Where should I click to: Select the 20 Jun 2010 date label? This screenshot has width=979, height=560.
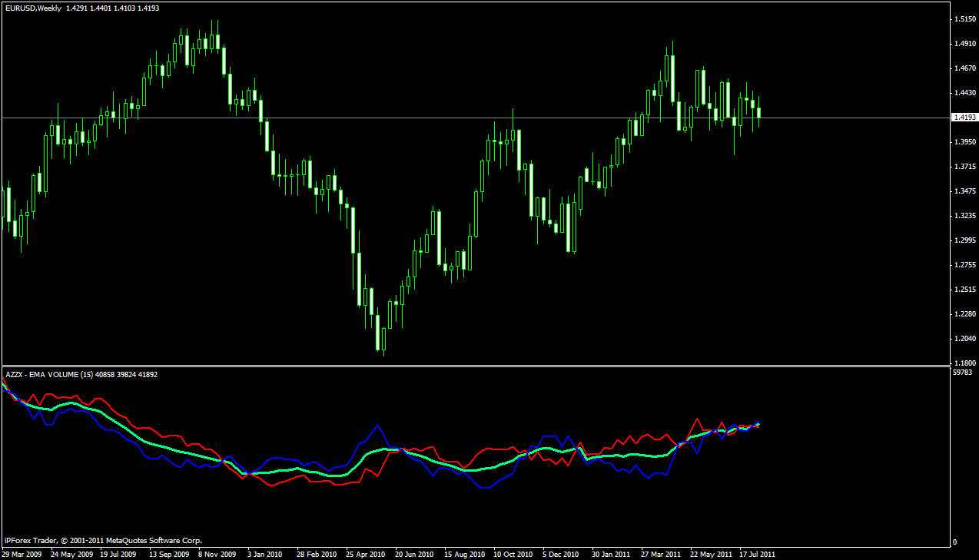pos(415,554)
